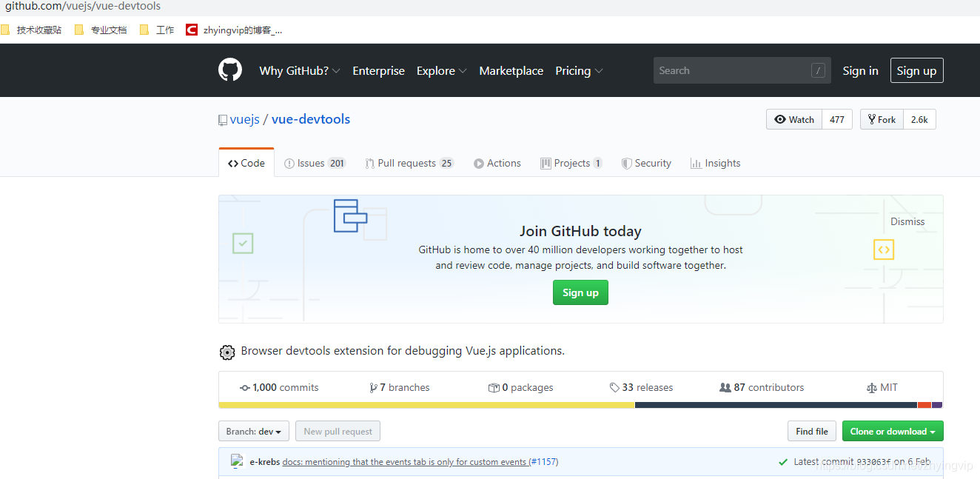
Task: View the 477 watchers count
Action: pos(837,119)
